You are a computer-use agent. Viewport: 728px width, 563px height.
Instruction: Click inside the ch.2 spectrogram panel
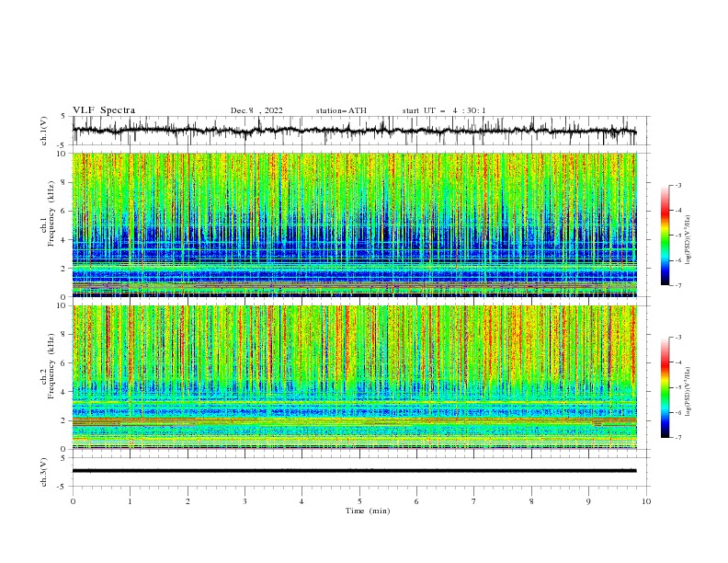tap(354, 377)
